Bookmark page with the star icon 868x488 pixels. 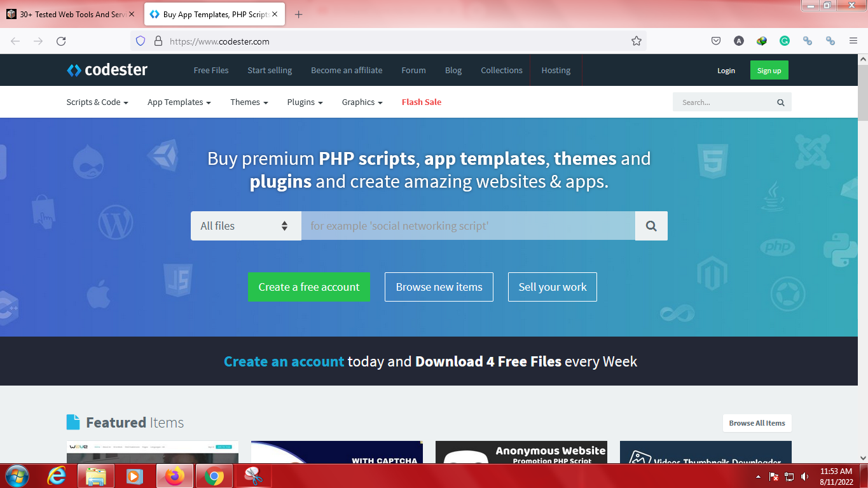point(637,41)
